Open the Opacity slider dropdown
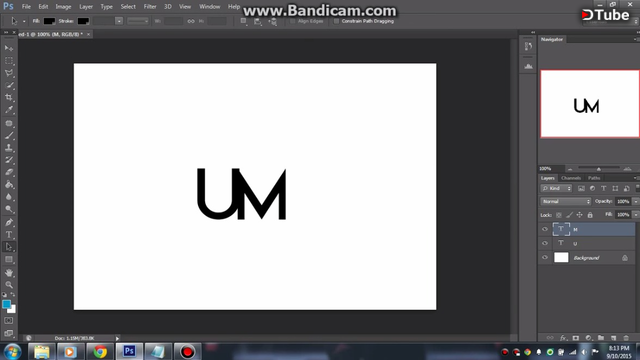Viewport: 640px width, 360px height. (x=636, y=202)
